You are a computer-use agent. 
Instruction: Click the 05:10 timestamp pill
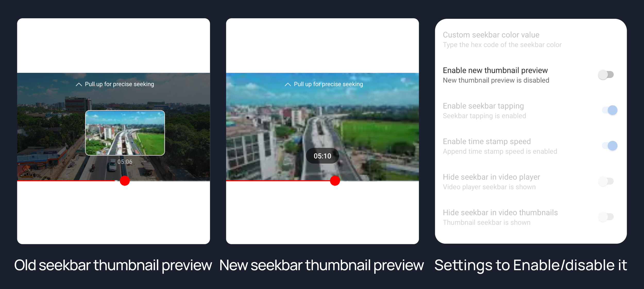[x=322, y=156]
